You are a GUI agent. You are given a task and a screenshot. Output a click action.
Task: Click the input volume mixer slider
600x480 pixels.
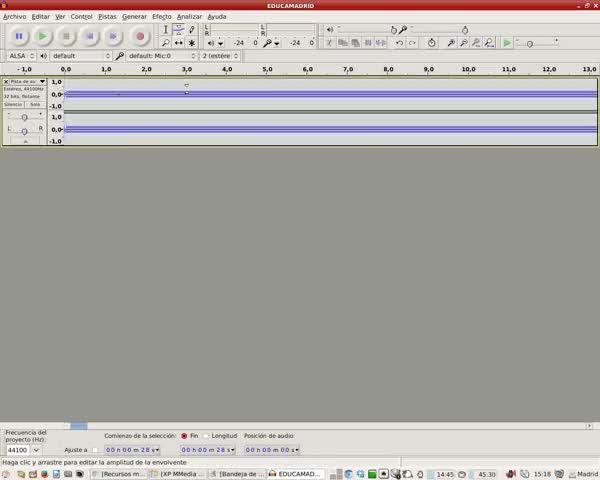click(x=465, y=30)
